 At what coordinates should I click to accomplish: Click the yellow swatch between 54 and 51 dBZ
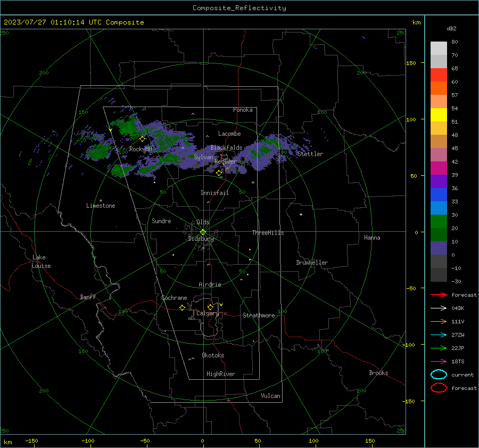439,115
